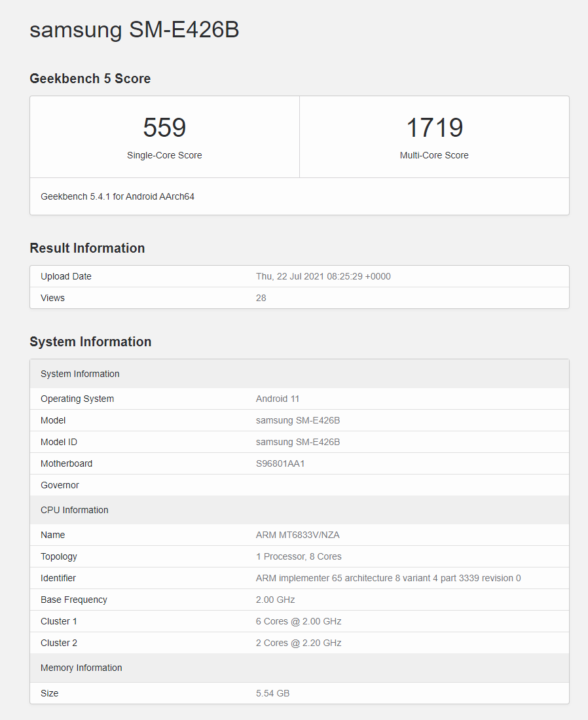The image size is (588, 720).
Task: Click the Android 11 operating system value
Action: click(x=278, y=399)
